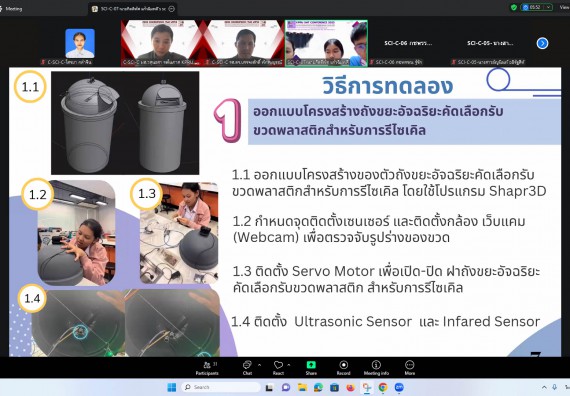Viewport: 570px width, 396px height.
Task: Open File Explorer from the taskbar
Action: (302, 388)
